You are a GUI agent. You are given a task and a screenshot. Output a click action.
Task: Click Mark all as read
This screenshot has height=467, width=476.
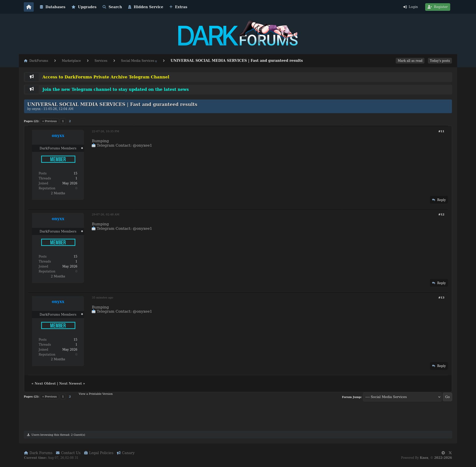410,61
